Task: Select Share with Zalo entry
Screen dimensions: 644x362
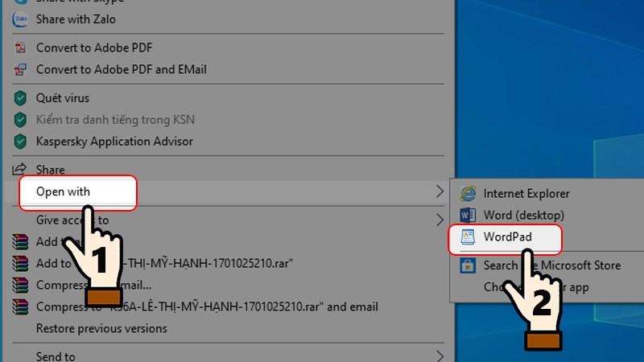Action: coord(75,19)
